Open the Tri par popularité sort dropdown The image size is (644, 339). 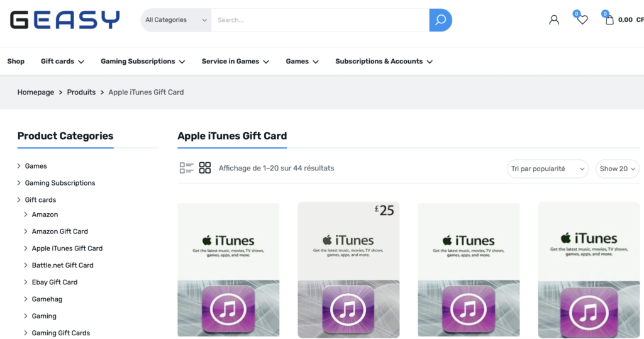[x=547, y=169]
